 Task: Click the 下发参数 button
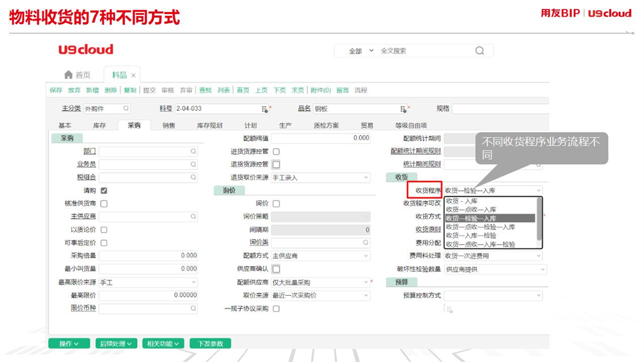(211, 343)
